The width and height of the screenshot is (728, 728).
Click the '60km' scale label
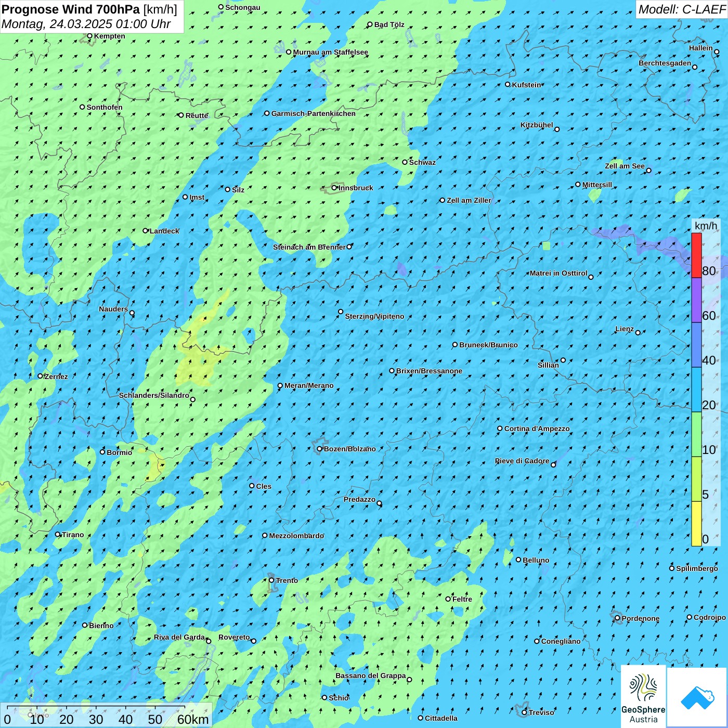193,719
